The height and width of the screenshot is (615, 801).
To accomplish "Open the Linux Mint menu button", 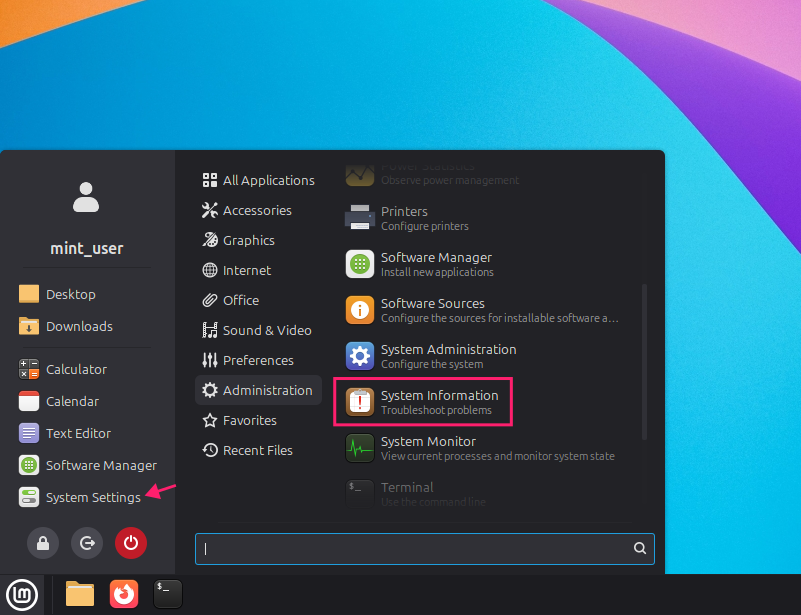I will tap(22, 594).
